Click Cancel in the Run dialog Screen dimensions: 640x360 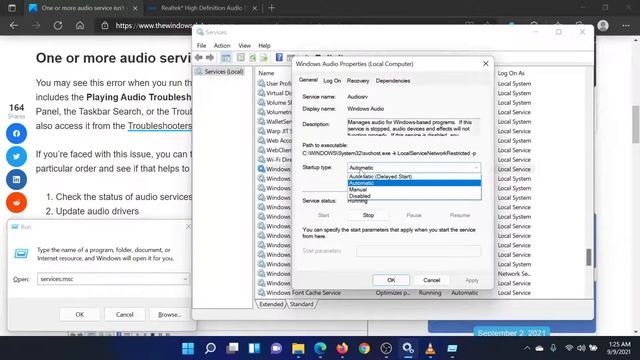coord(124,315)
